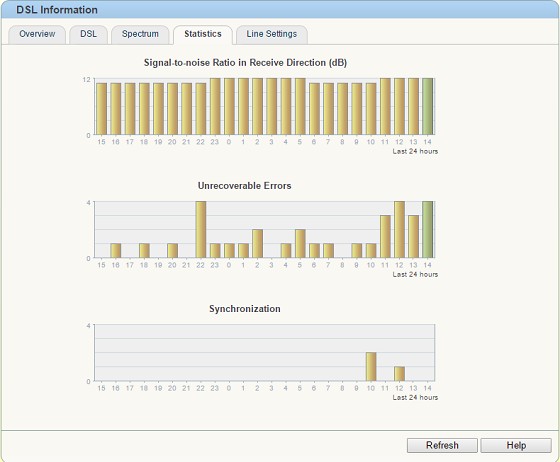Click the Signal-to-noise Ratio chart title
560x462 pixels.
click(x=245, y=63)
